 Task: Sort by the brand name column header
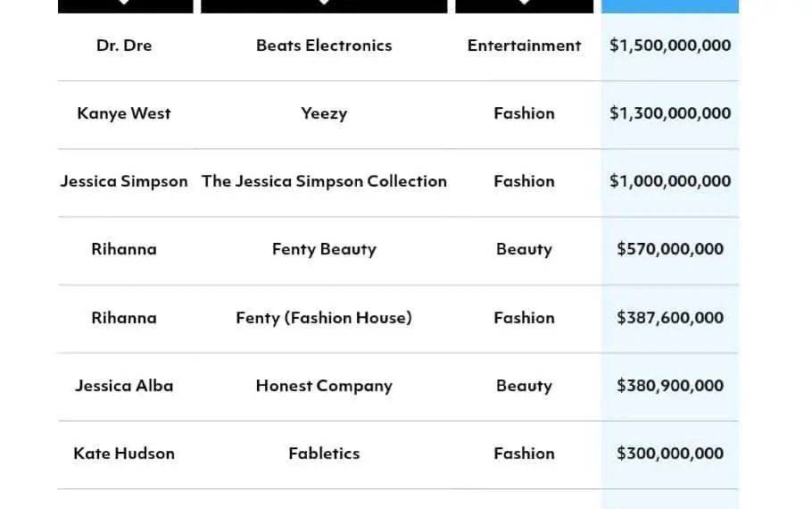(324, 5)
